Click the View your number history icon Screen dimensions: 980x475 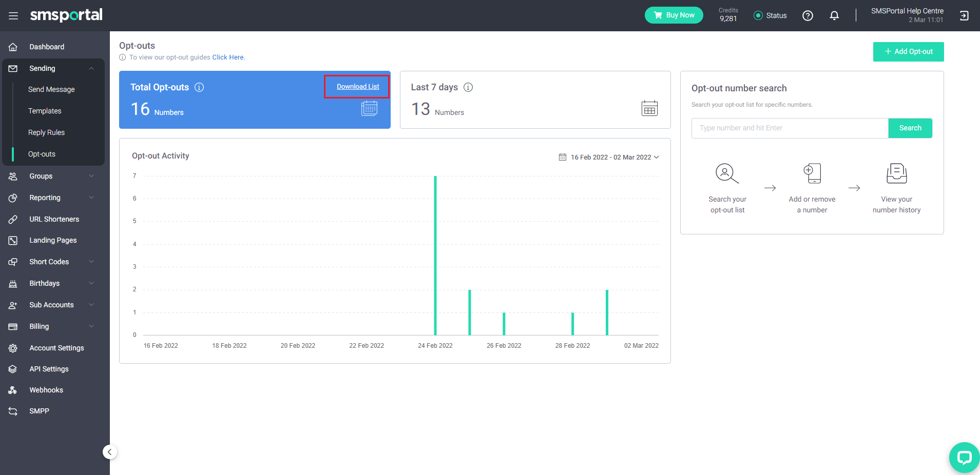pyautogui.click(x=896, y=173)
